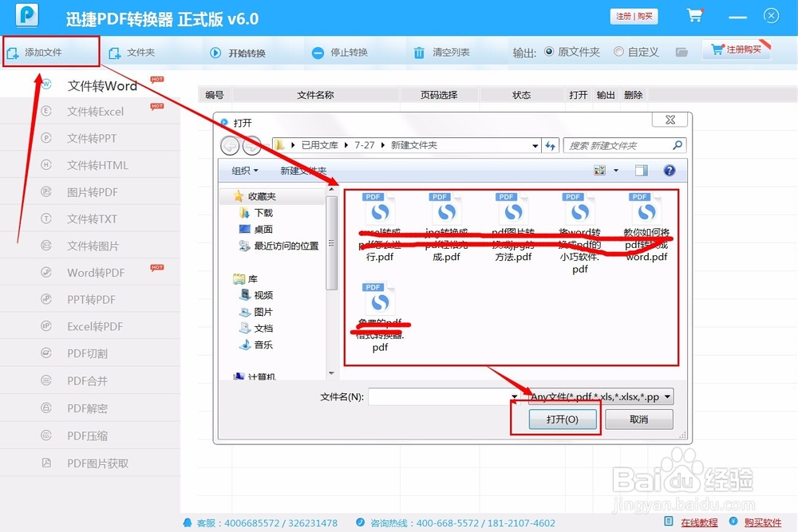The width and height of the screenshot is (798, 532).
Task: Click the 取消 button
Action: [x=639, y=420]
